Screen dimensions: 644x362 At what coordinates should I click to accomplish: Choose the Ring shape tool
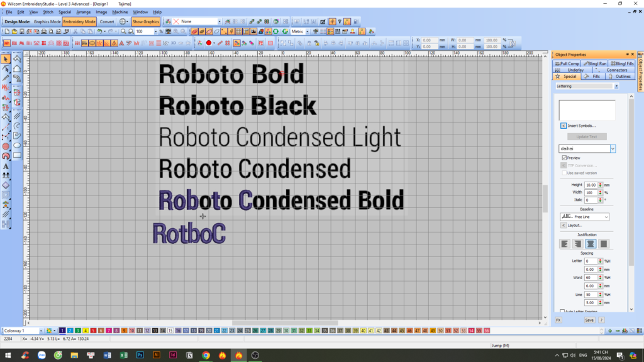[x=6, y=156]
